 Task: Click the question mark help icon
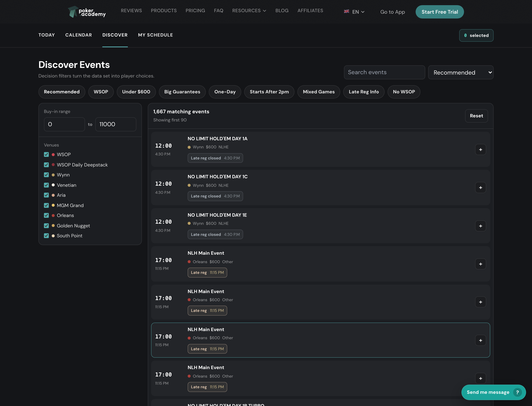(517, 392)
